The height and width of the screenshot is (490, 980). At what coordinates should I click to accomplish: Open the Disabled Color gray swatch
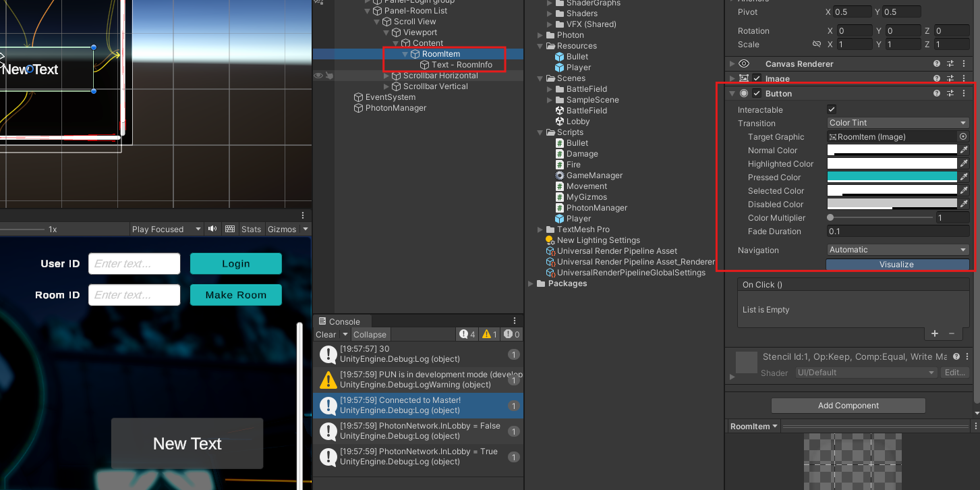pos(892,204)
